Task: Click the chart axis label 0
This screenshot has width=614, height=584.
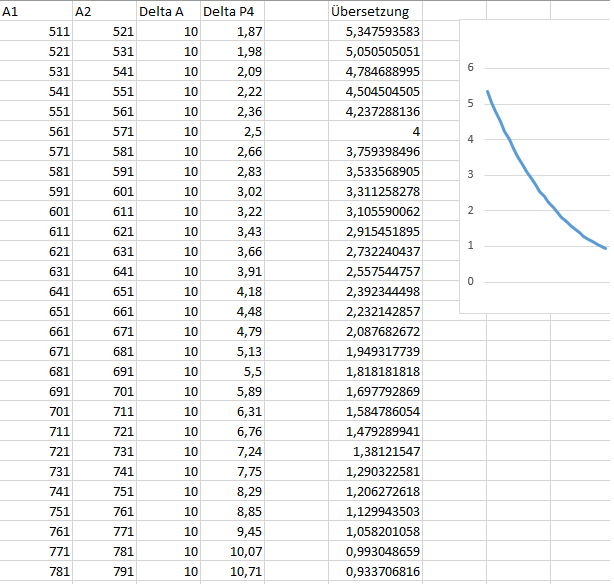Action: [470, 281]
